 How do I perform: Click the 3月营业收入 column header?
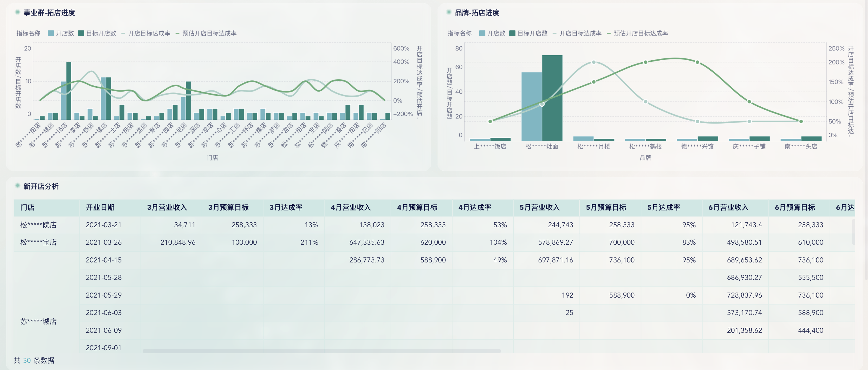[167, 207]
